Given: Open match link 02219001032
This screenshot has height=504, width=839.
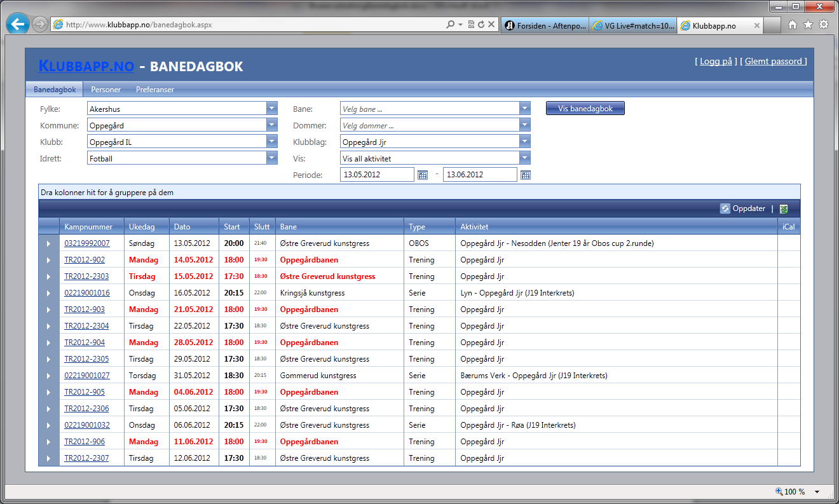Looking at the screenshot, I should click(87, 425).
